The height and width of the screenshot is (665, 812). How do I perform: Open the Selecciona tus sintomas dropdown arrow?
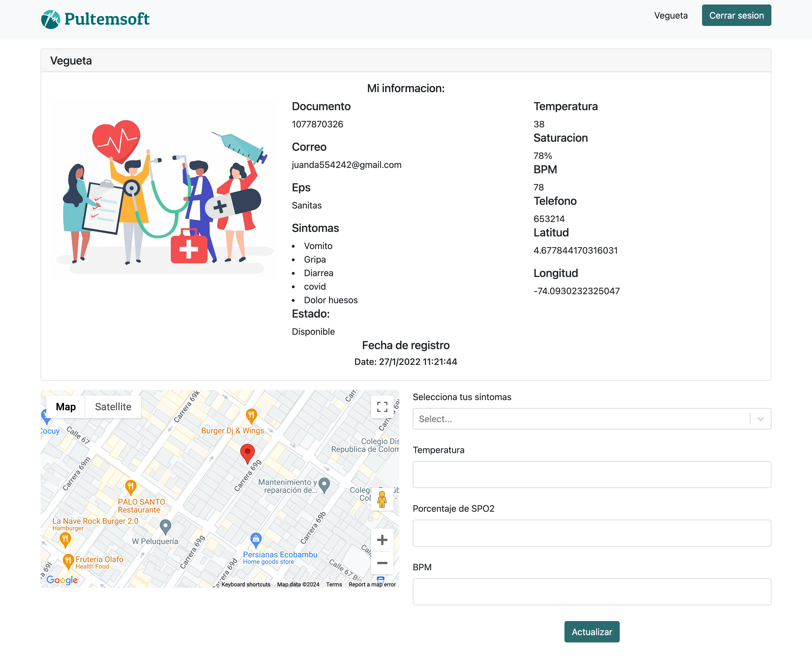coord(761,419)
